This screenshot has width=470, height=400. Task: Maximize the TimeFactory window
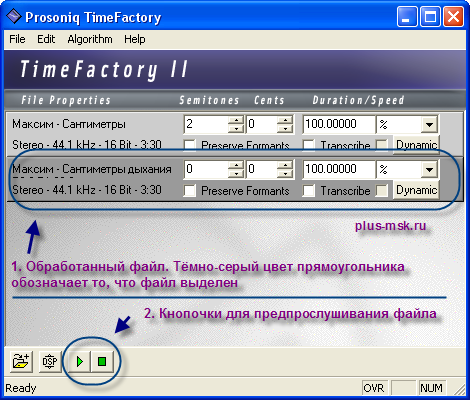(x=430, y=17)
